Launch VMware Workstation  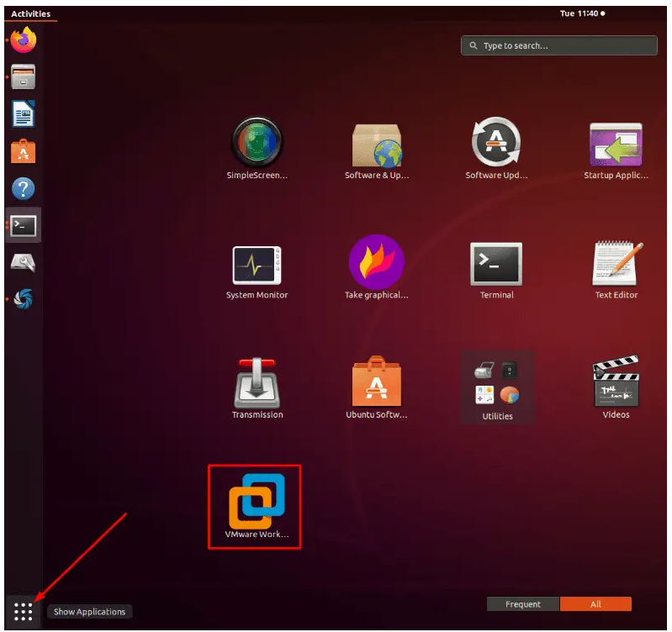pyautogui.click(x=257, y=506)
